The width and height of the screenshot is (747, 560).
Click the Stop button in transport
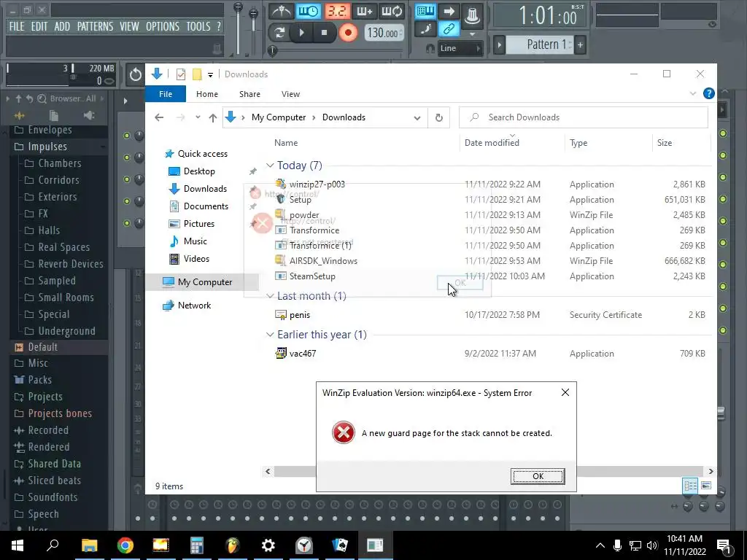click(324, 32)
